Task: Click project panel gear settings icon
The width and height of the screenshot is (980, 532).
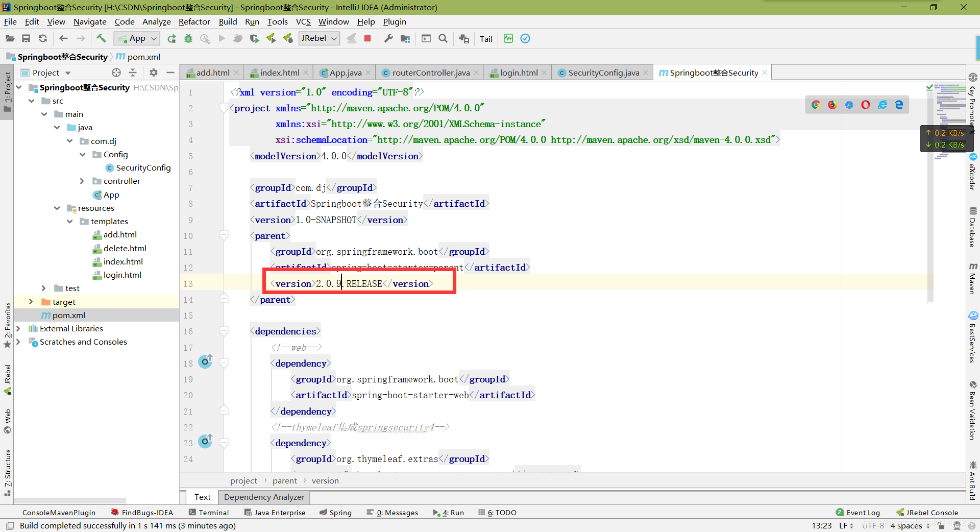Action: coord(154,72)
